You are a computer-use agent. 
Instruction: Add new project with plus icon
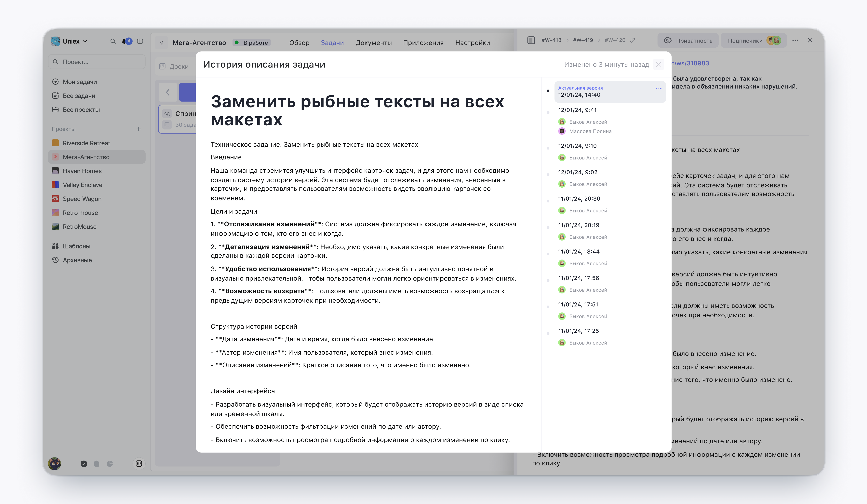[139, 129]
